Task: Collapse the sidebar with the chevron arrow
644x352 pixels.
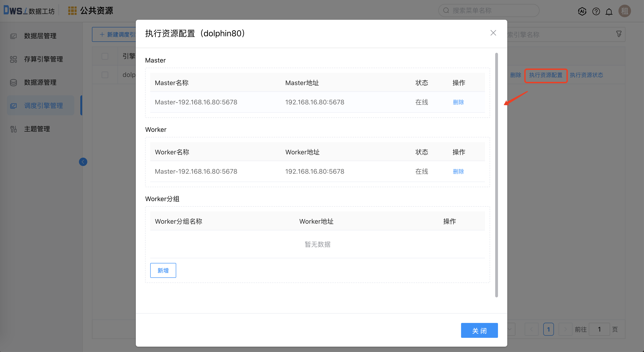Action: tap(83, 162)
